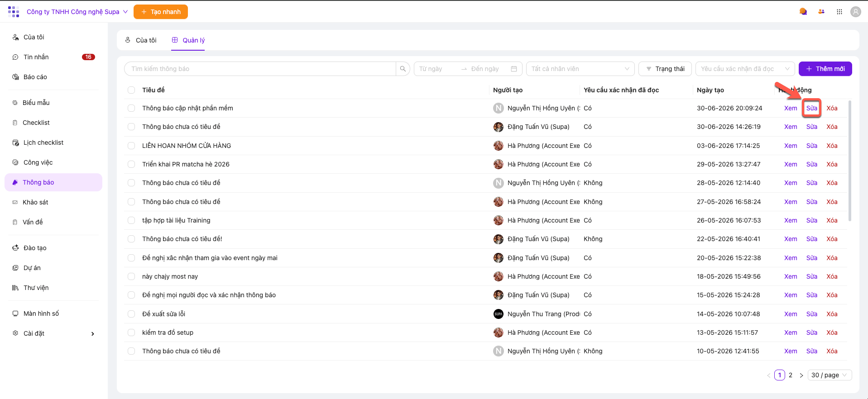
Task: Expand 'Yêu cầu xác nhận đã đọc' filter dropdown
Action: coord(745,69)
